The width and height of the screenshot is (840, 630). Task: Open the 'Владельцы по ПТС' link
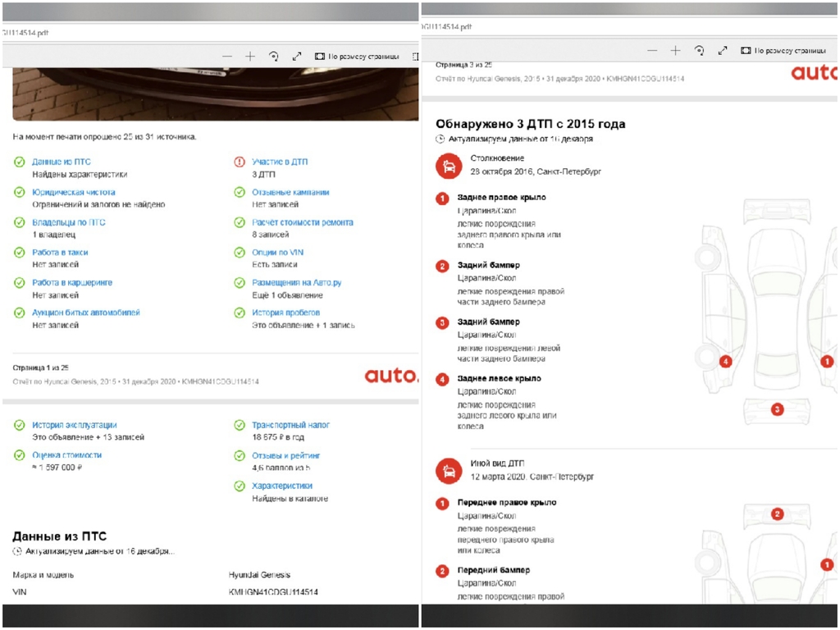69,222
